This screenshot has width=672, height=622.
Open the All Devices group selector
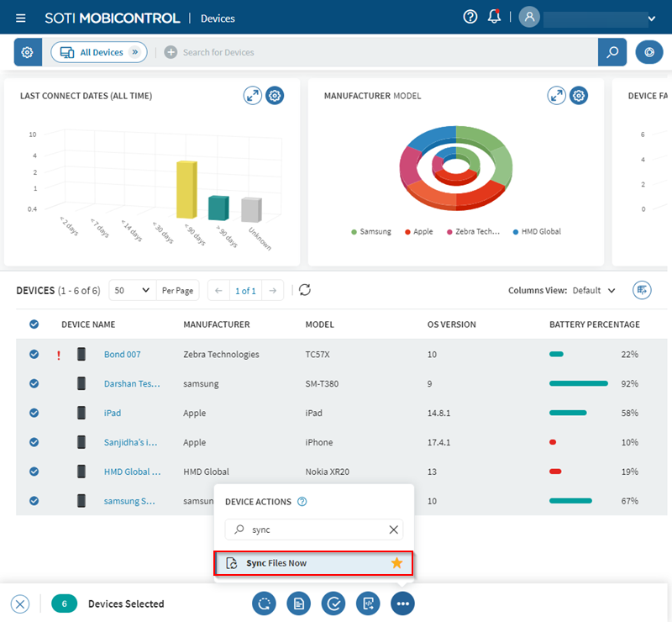[x=99, y=52]
